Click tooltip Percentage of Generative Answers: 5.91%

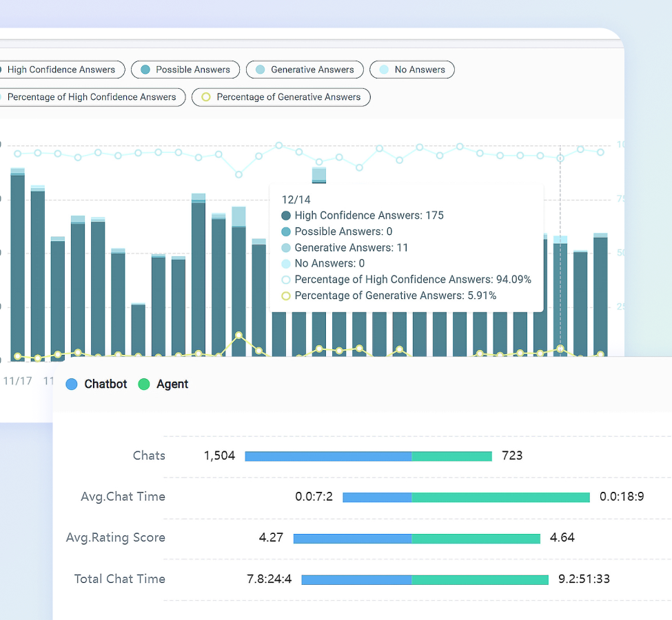point(389,296)
